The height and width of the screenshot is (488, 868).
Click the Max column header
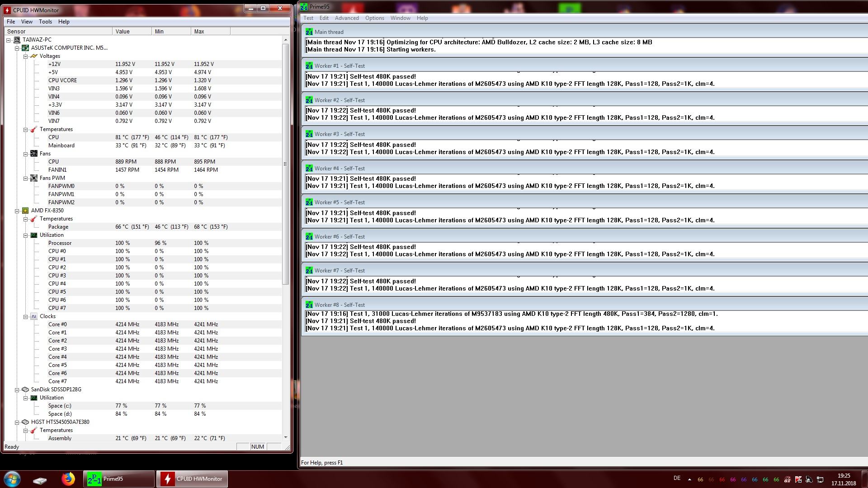210,32
